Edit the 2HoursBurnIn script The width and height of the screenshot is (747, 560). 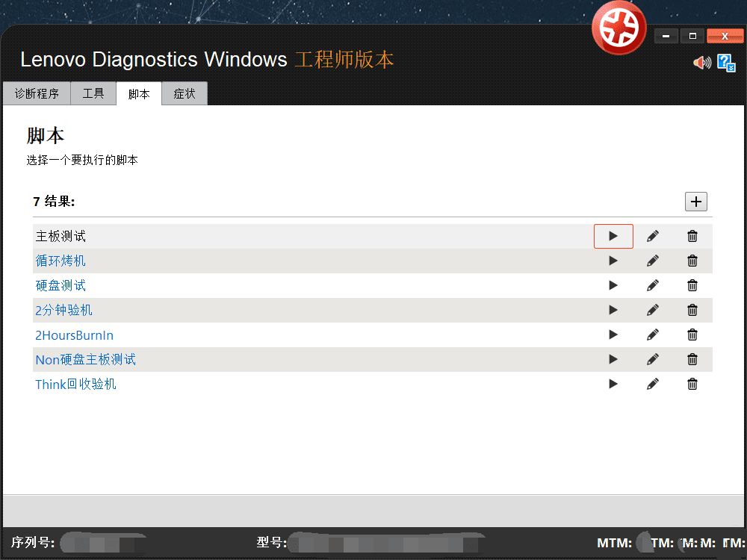click(653, 335)
